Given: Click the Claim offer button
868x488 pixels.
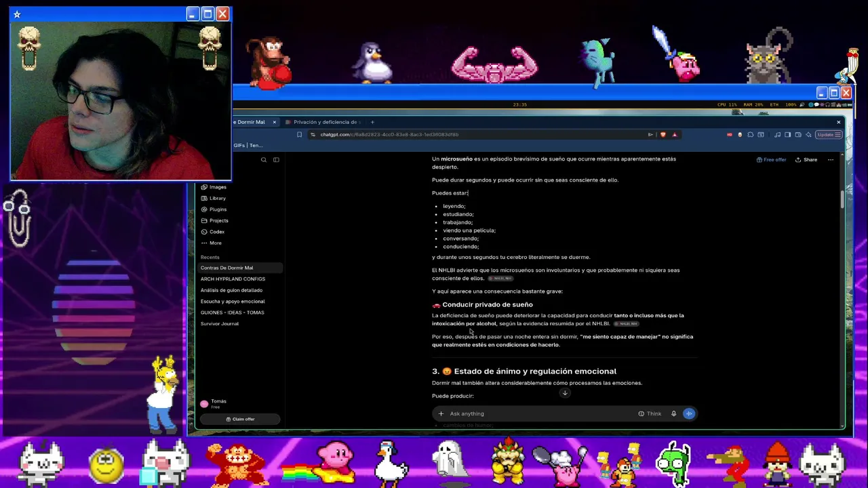Looking at the screenshot, I should [x=240, y=420].
